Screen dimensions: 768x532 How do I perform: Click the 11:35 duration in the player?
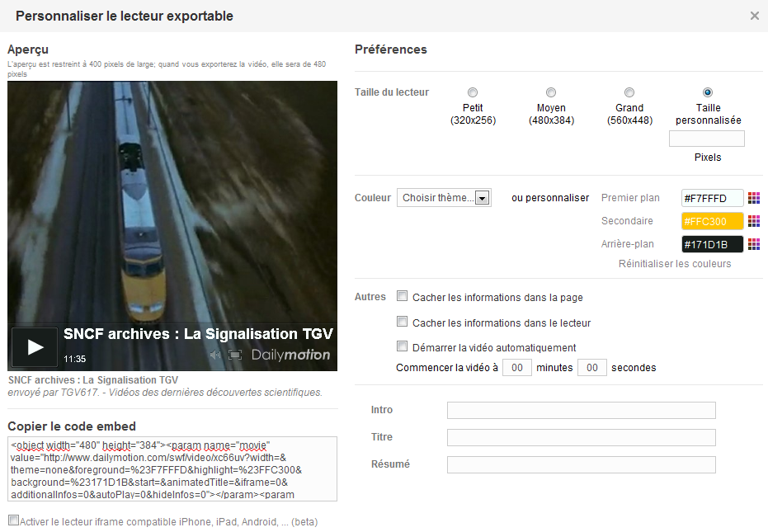click(74, 359)
